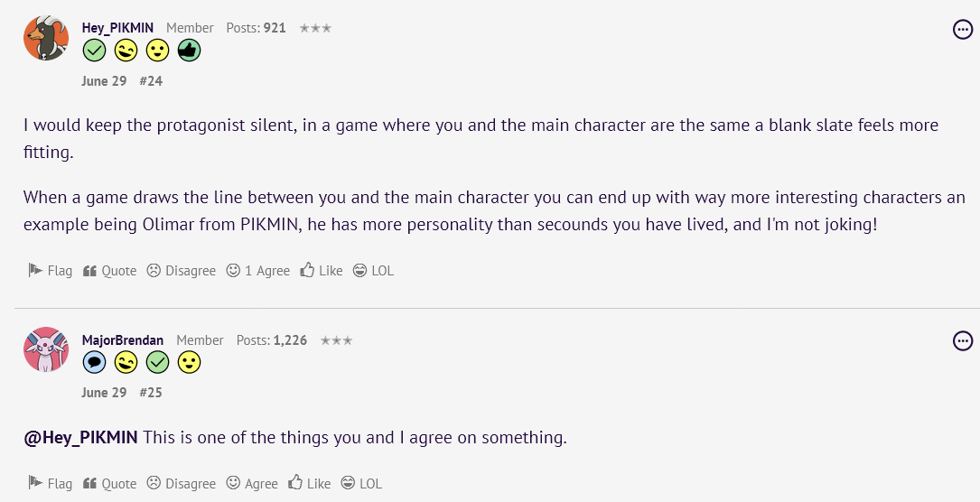React LOL on post #24

[x=373, y=270]
